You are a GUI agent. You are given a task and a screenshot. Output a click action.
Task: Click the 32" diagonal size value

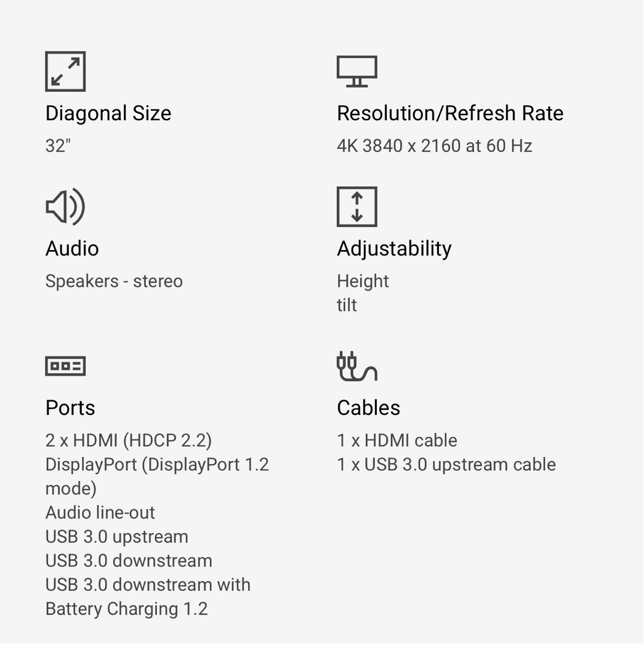pos(58,146)
